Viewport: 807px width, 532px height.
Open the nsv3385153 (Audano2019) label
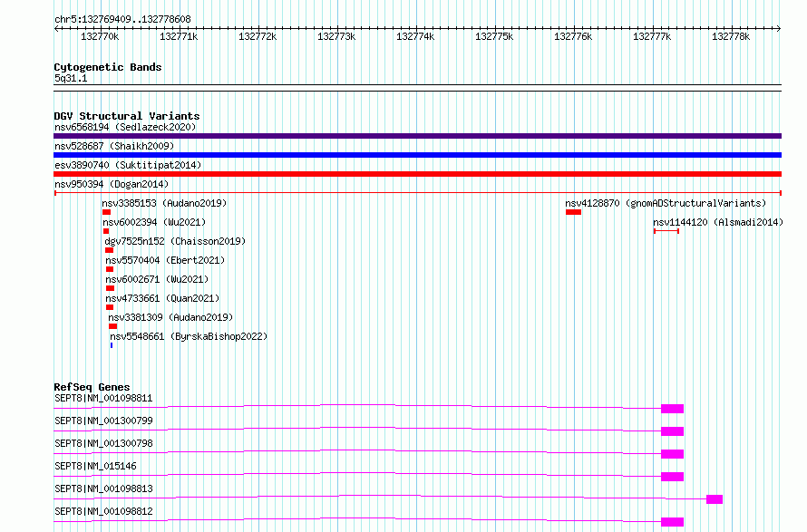164,203
